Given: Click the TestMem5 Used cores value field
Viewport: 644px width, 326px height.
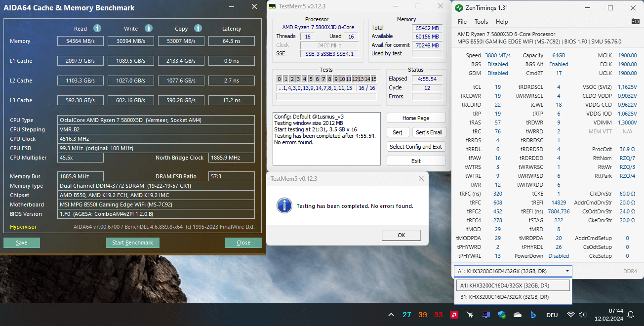Looking at the screenshot, I should [x=351, y=37].
